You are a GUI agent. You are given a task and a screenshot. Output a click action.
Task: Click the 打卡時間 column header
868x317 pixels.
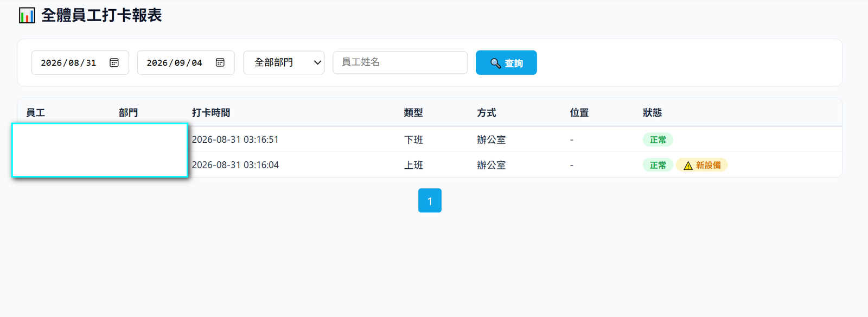[211, 113]
